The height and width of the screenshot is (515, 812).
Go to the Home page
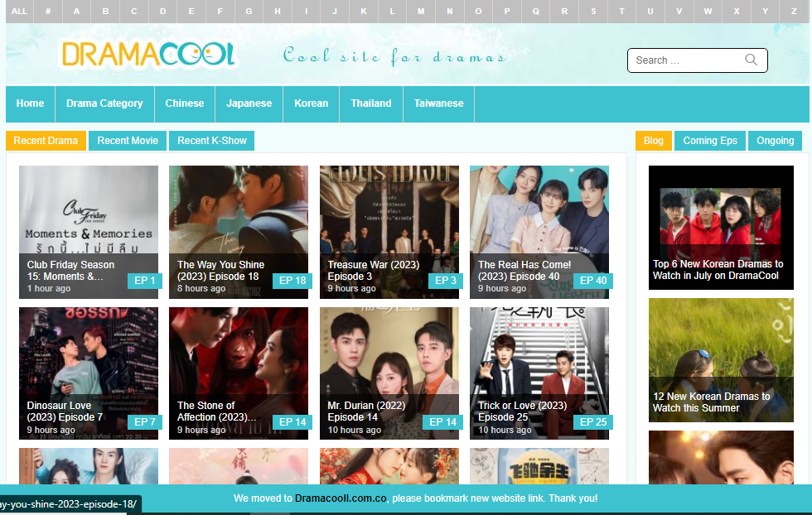tap(30, 103)
